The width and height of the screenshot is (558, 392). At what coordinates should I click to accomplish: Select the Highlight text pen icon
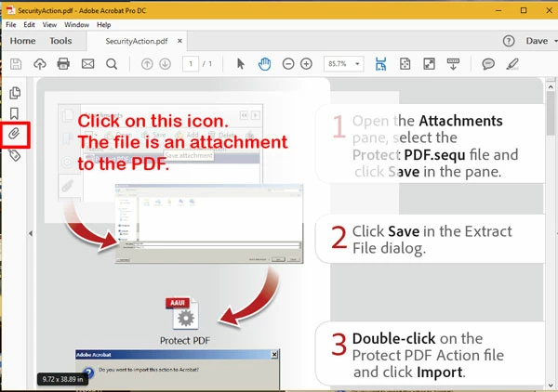tap(512, 64)
